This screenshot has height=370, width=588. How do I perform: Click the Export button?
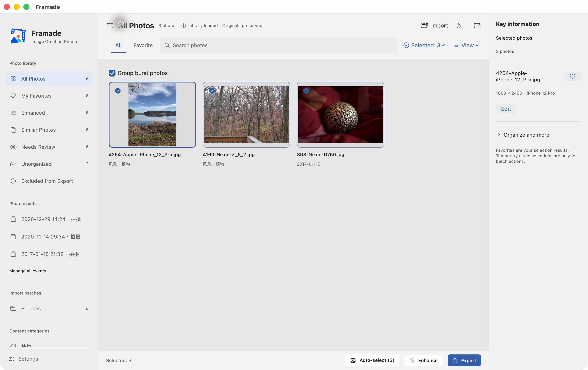click(x=464, y=360)
